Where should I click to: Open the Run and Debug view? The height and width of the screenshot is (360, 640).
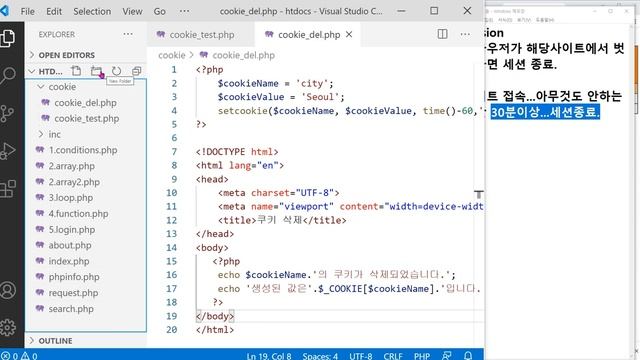pyautogui.click(x=8, y=151)
